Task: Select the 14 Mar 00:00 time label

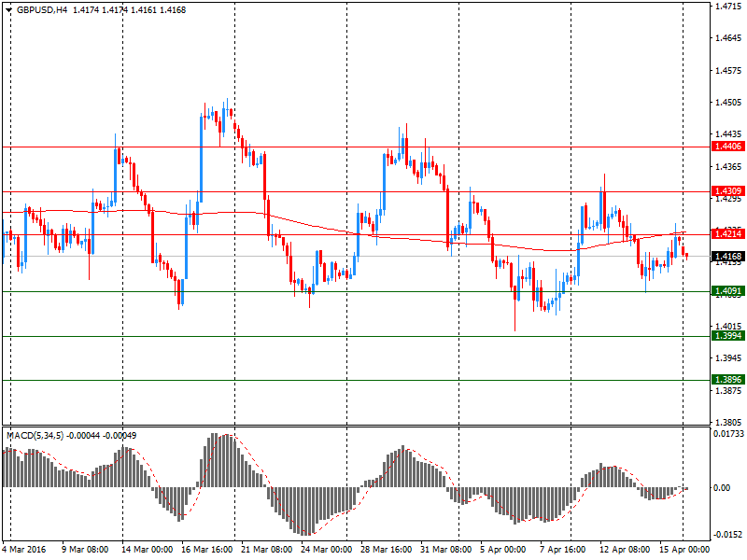Action: click(147, 550)
